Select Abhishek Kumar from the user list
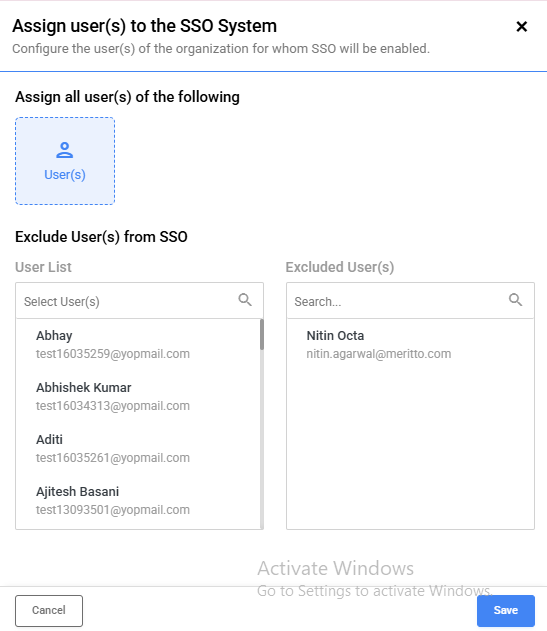This screenshot has height=631, width=547. (138, 396)
